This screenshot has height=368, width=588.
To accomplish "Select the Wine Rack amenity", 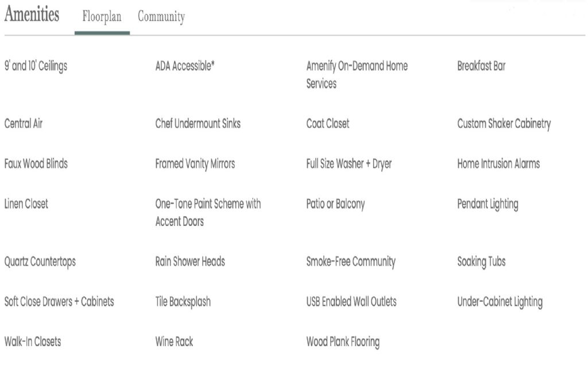I will tap(174, 342).
